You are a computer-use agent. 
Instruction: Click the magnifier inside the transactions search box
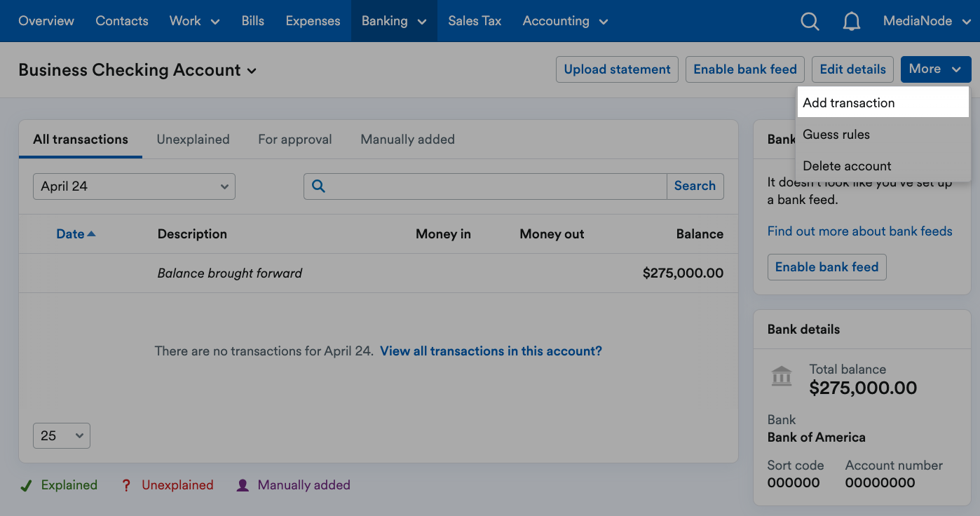pyautogui.click(x=319, y=186)
